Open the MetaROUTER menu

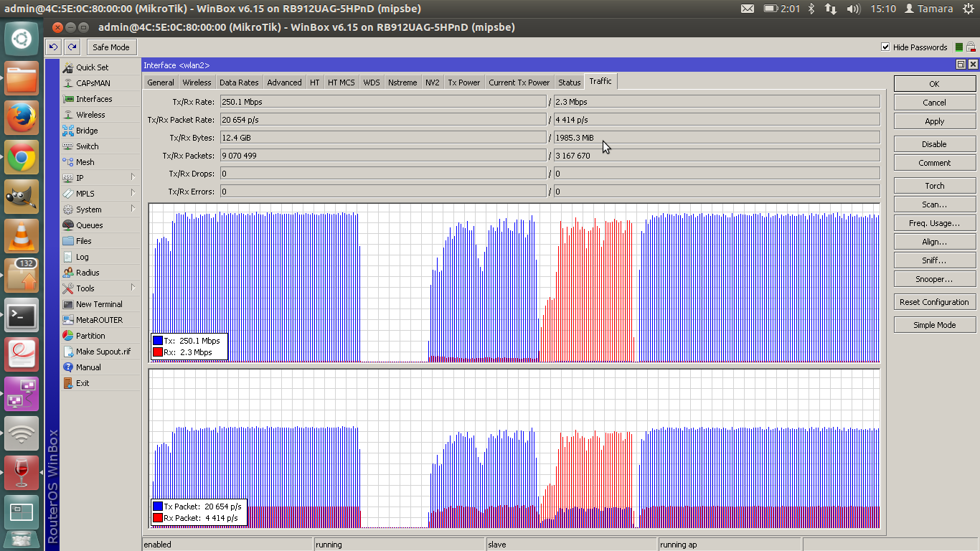(100, 320)
